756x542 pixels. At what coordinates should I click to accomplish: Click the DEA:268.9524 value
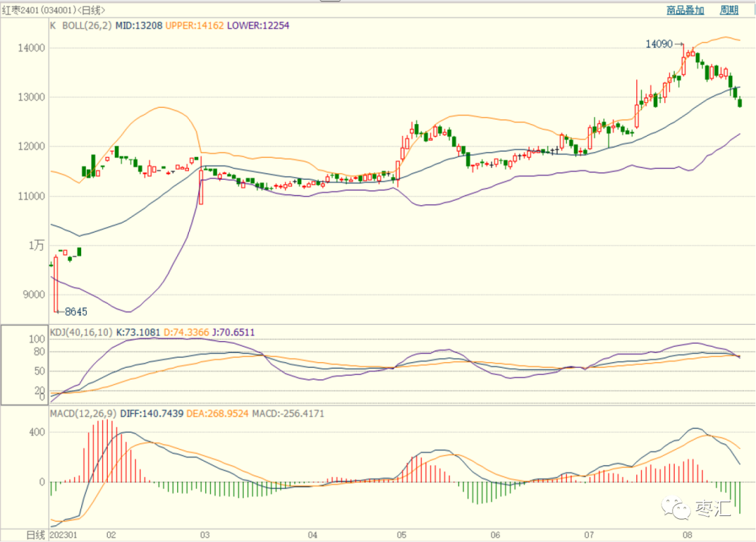(x=218, y=414)
